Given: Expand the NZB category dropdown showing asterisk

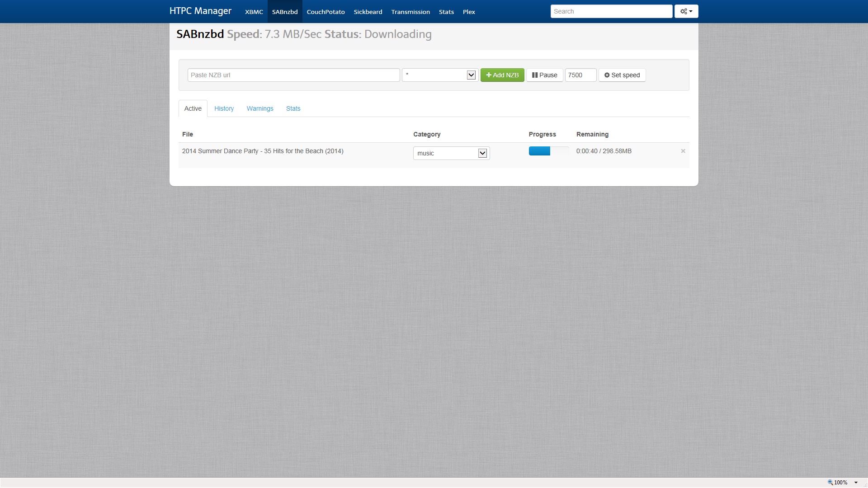Looking at the screenshot, I should tap(440, 75).
